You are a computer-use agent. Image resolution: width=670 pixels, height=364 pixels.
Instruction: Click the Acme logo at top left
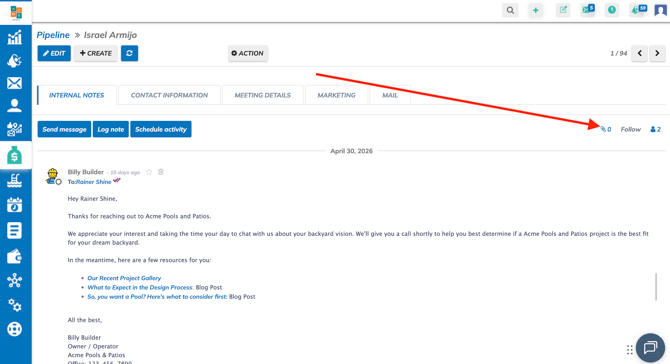point(16,13)
